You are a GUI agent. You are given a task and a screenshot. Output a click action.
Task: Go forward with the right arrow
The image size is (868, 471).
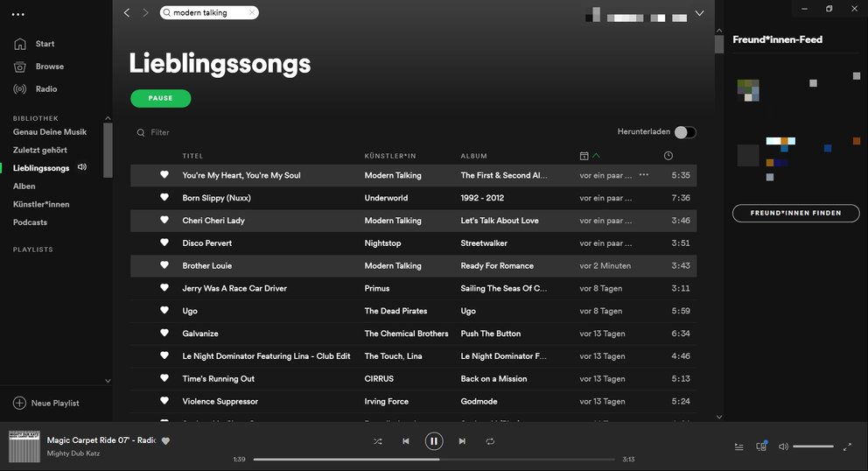click(145, 12)
